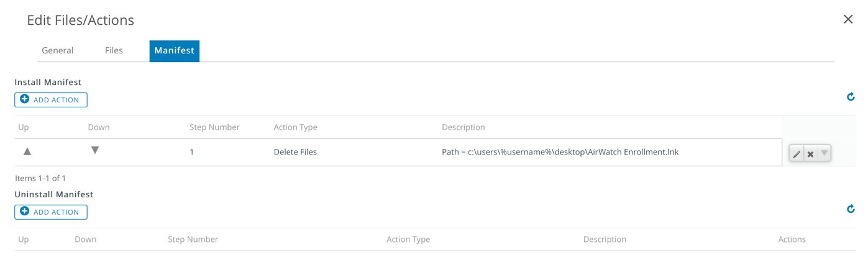Image resolution: width=868 pixels, height=273 pixels.
Task: Refresh the Install Manifest list
Action: (851, 97)
